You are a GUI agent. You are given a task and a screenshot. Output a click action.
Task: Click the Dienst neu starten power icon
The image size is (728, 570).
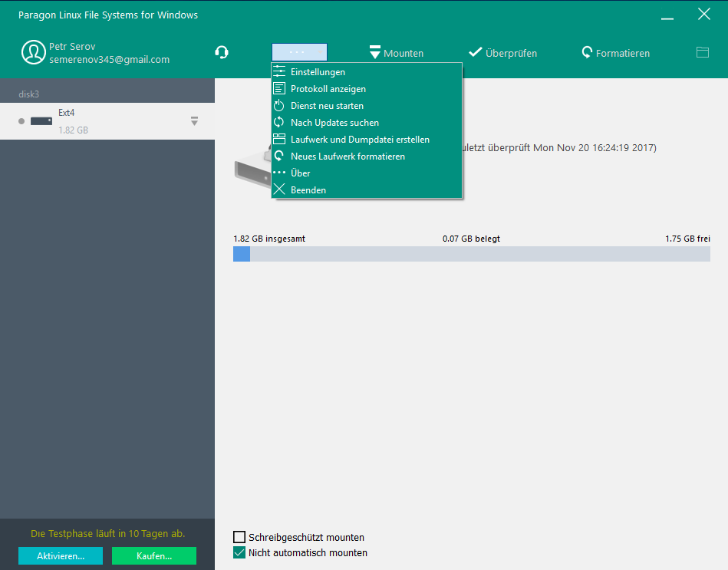(279, 106)
